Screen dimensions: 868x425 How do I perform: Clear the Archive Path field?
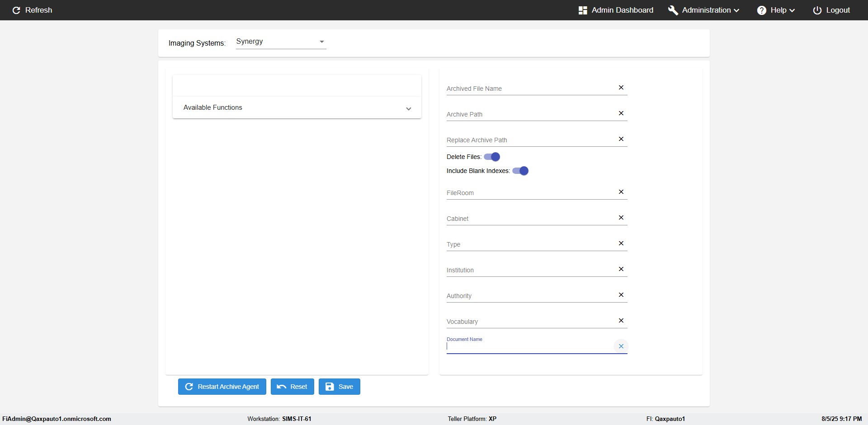point(621,113)
